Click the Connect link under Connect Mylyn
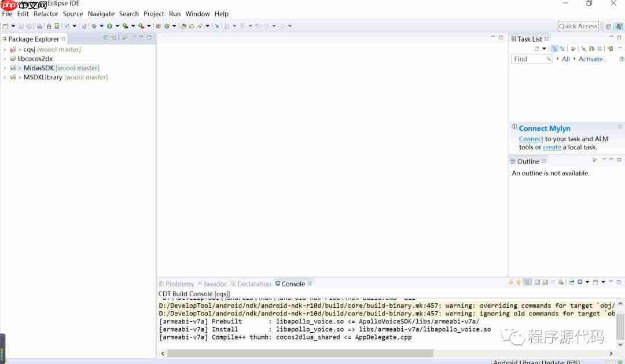Image resolution: width=625 pixels, height=364 pixels. pos(531,139)
